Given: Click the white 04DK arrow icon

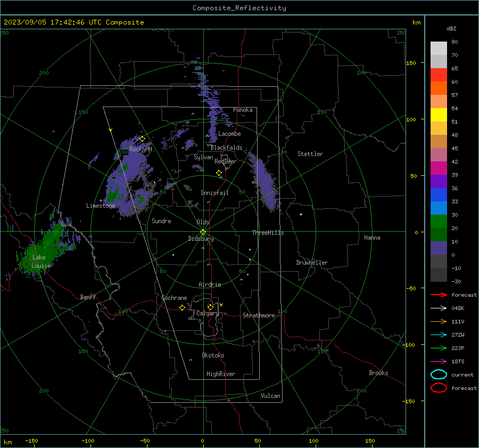Looking at the screenshot, I should tap(439, 308).
